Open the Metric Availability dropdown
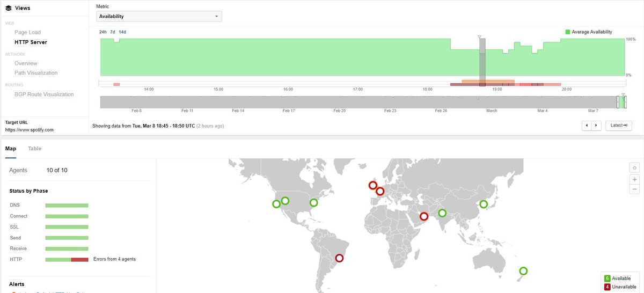 point(159,17)
